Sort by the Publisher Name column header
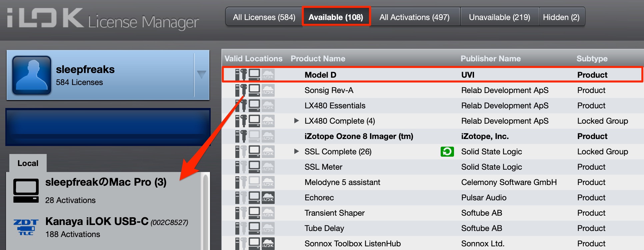This screenshot has height=250, width=644. [x=491, y=59]
